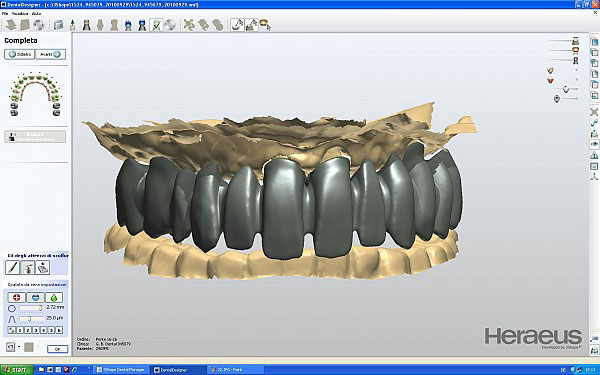Choose the blue smooth-material mode
The image size is (600, 375).
click(x=35, y=297)
